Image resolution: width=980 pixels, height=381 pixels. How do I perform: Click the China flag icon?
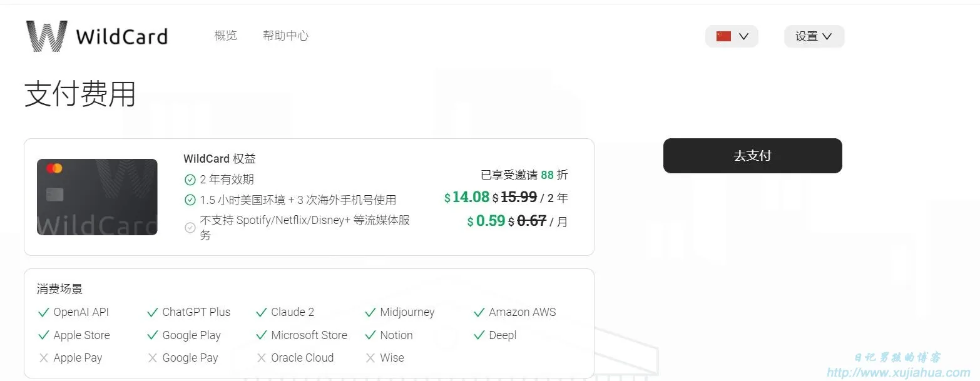[723, 36]
